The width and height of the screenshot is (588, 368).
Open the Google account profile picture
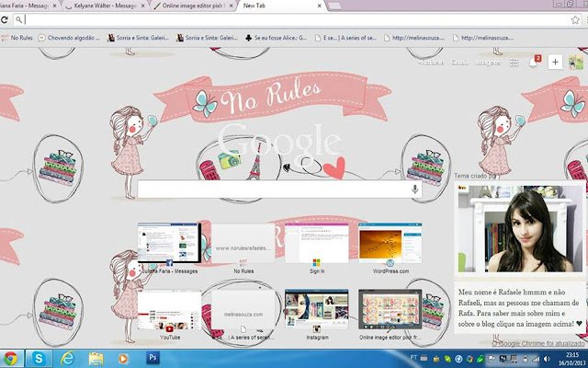[576, 63]
